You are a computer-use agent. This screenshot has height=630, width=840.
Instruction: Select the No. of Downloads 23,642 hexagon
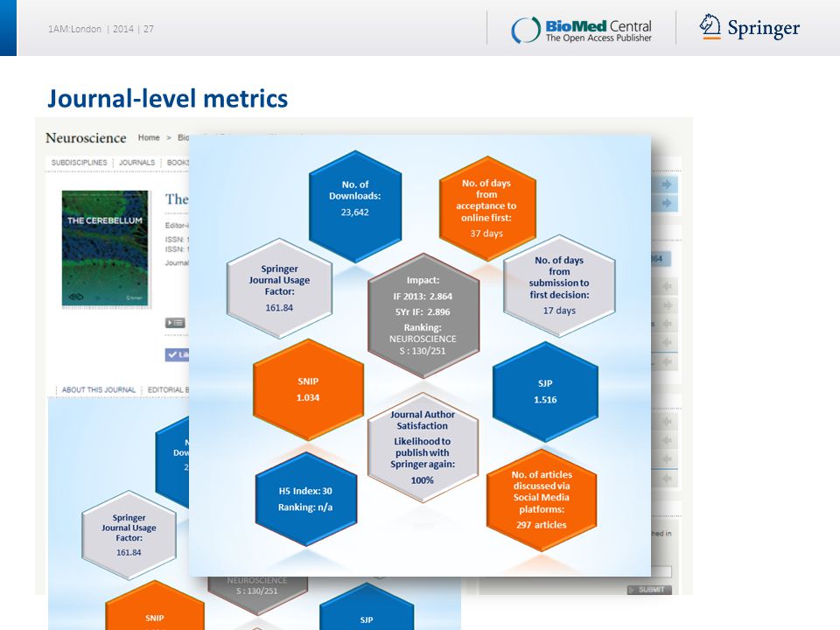pyautogui.click(x=355, y=206)
